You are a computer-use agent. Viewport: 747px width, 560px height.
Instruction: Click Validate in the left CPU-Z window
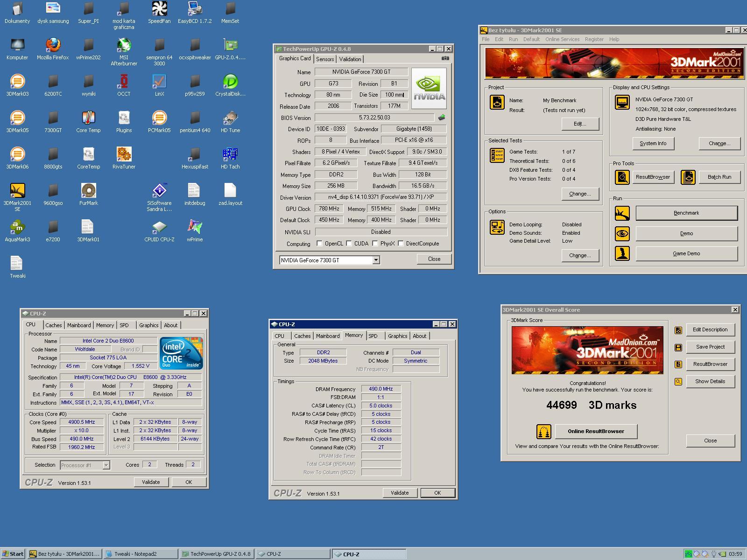click(x=151, y=482)
